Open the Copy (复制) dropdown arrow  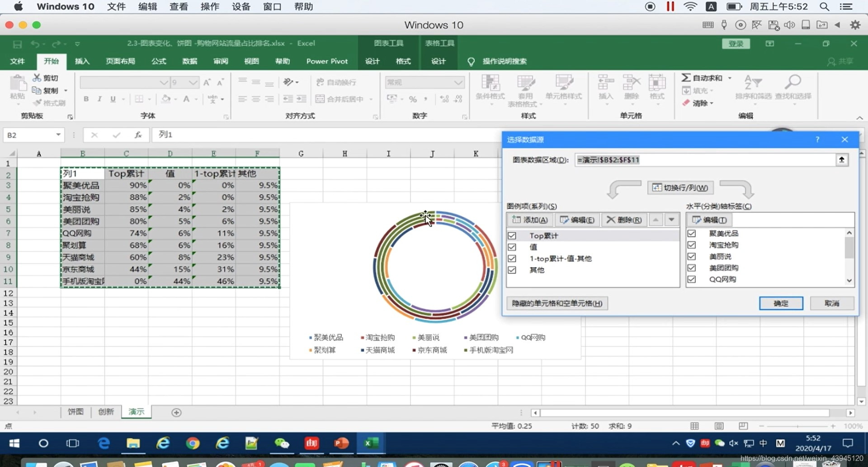[x=66, y=91]
